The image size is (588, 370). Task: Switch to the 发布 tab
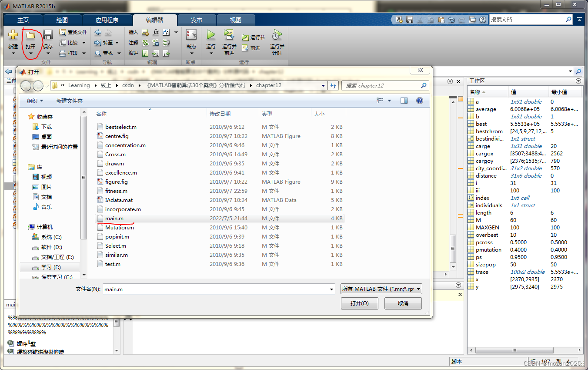tap(197, 20)
